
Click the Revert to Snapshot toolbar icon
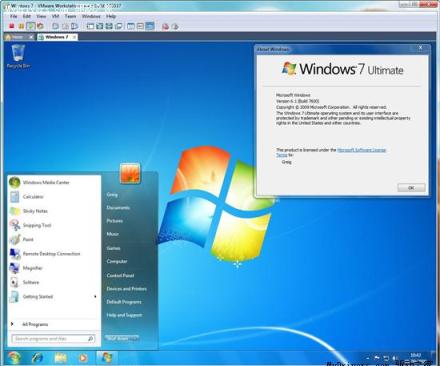65,26
